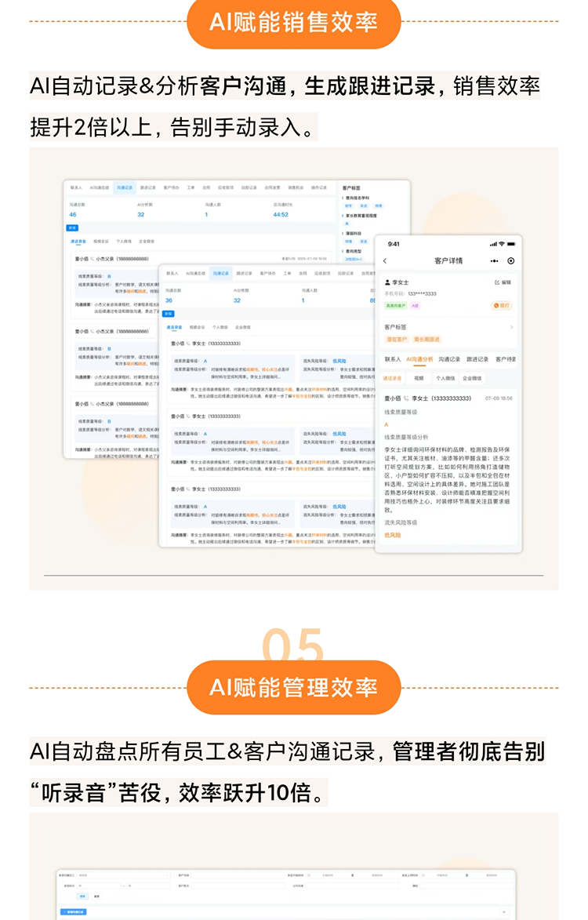Open the 销售机会 tab in the back desktop window
The height and width of the screenshot is (920, 588).
tap(296, 187)
